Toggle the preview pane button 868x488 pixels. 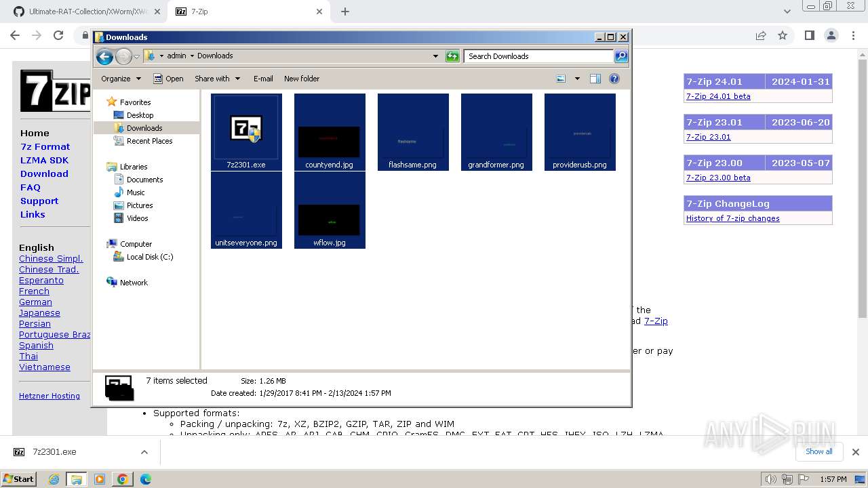595,79
